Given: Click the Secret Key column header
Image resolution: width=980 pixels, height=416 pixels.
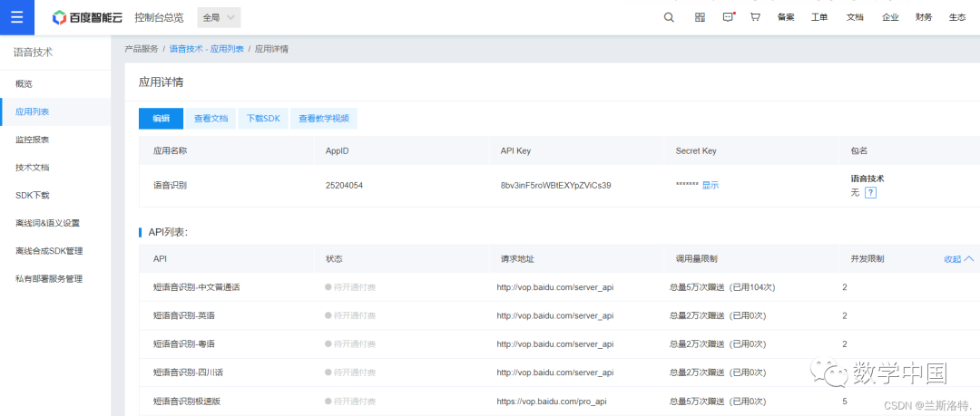Looking at the screenshot, I should [696, 151].
